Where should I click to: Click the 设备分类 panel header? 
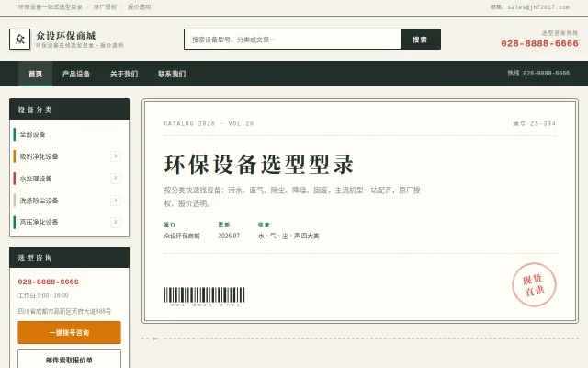coord(70,109)
